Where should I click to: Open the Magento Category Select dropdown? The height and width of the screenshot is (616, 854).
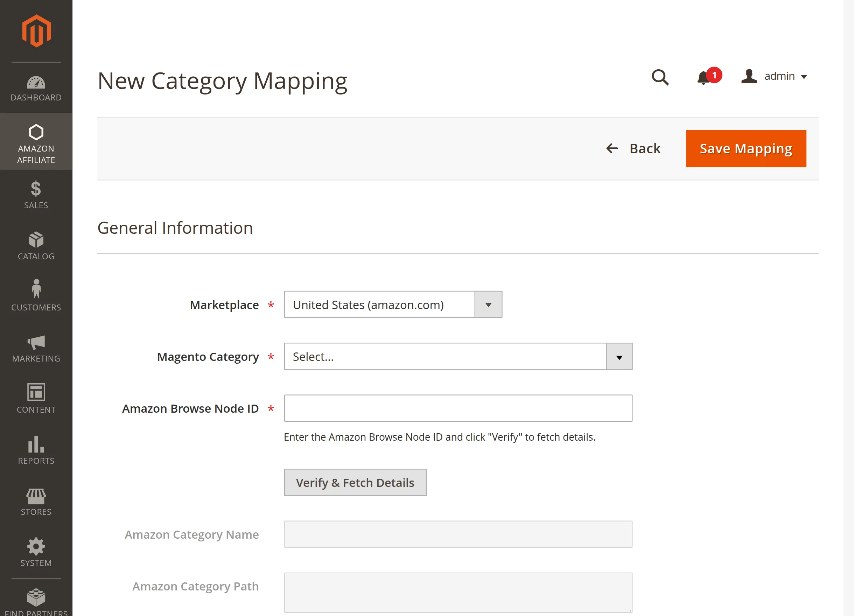point(458,356)
